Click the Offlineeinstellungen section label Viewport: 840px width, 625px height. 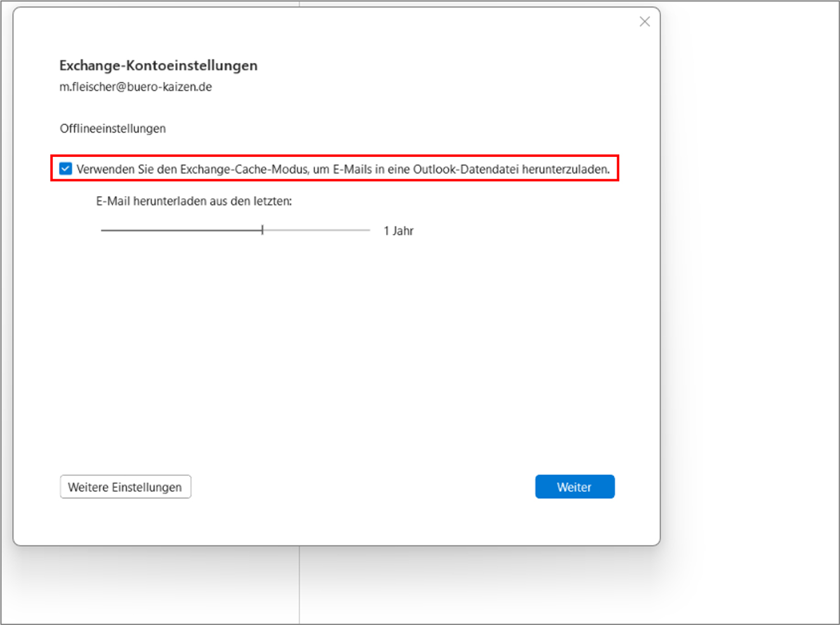[113, 128]
